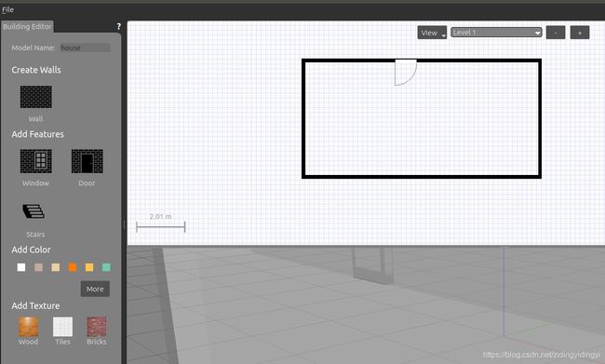Open the View dropdown
This screenshot has height=364, width=605.
coord(432,33)
